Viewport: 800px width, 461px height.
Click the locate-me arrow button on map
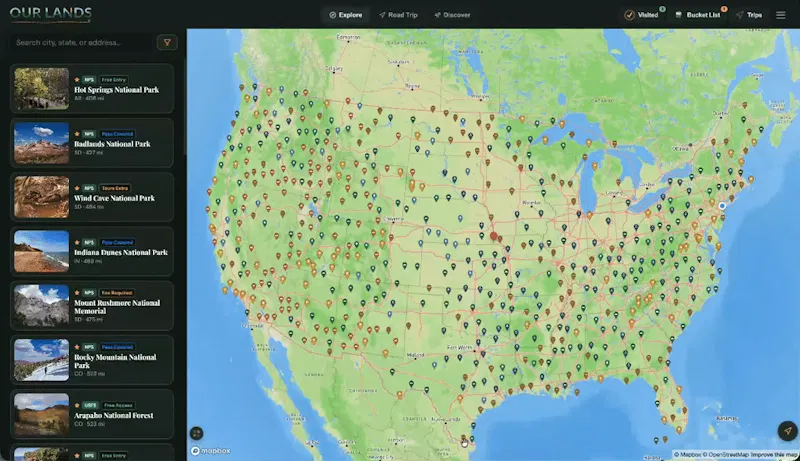tap(787, 431)
